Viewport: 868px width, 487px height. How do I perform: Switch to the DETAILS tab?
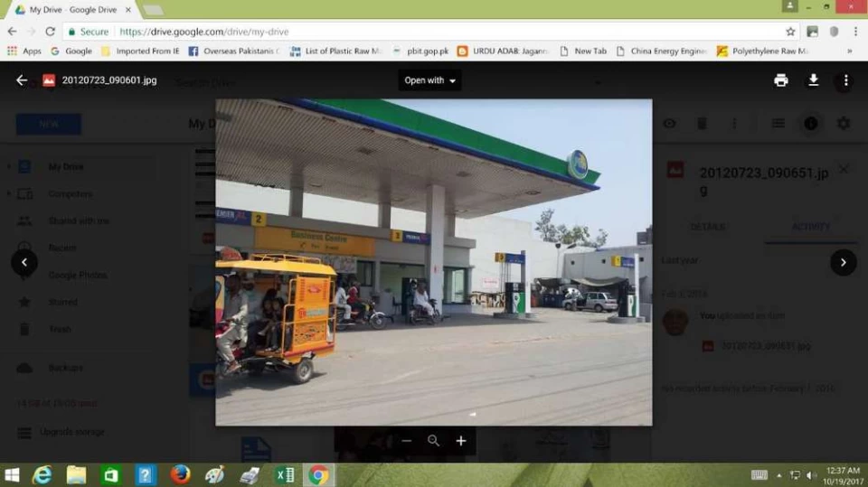point(707,227)
